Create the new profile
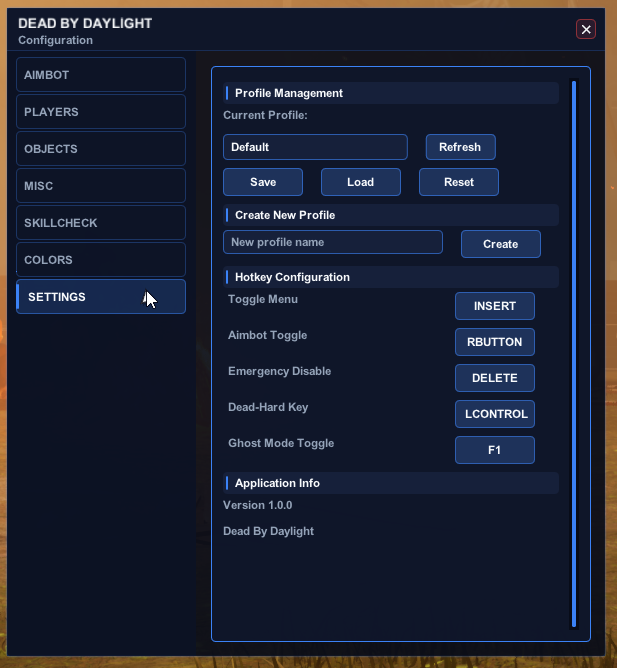The height and width of the screenshot is (668, 617). [x=501, y=244]
